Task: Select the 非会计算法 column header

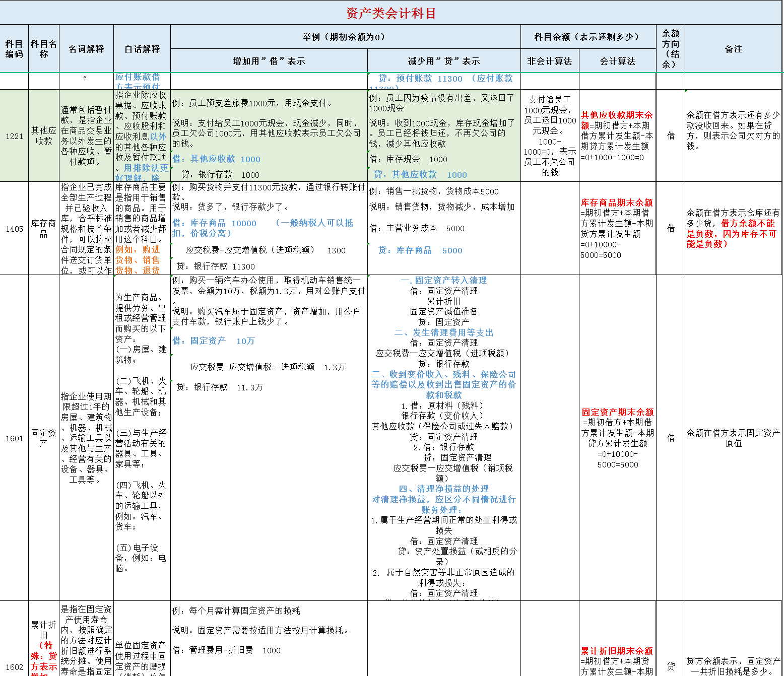Action: tap(549, 60)
